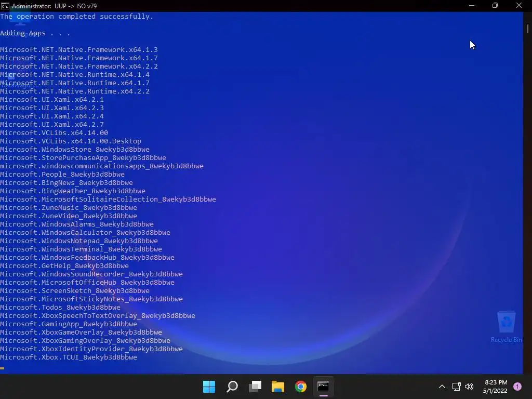The height and width of the screenshot is (399, 532).
Task: Click the Microsoft.GamingApp line
Action: 69,324
